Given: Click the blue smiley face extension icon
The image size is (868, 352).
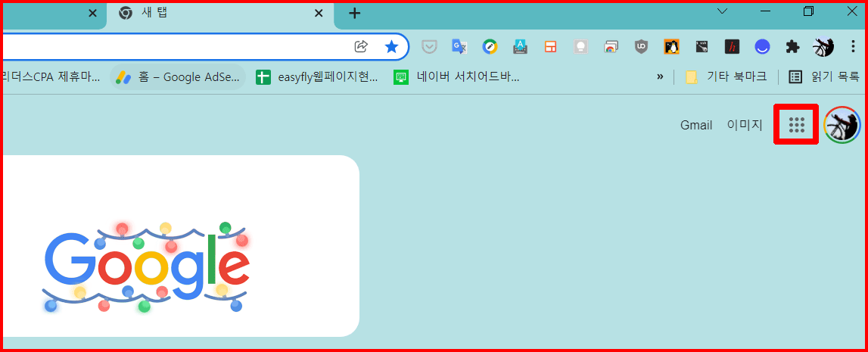Looking at the screenshot, I should point(762,47).
